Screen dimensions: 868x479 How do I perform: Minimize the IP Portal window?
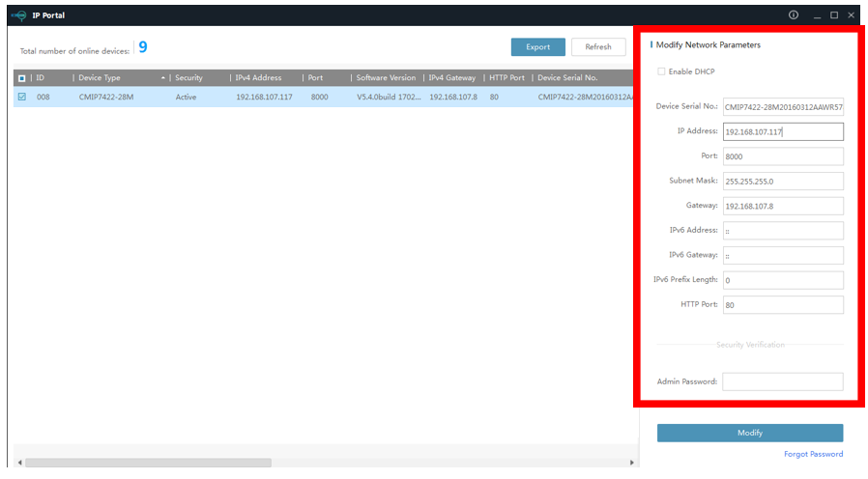(x=818, y=15)
